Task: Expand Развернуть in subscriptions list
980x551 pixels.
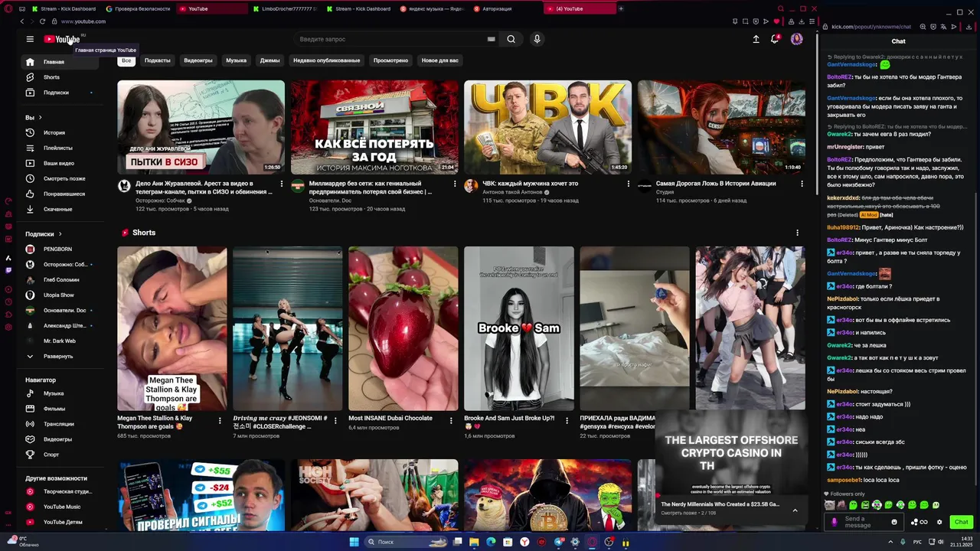Action: (60, 356)
